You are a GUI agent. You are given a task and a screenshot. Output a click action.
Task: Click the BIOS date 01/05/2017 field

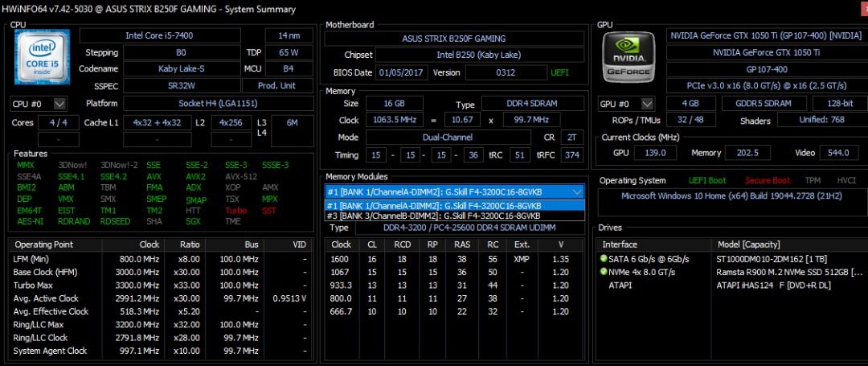click(403, 72)
